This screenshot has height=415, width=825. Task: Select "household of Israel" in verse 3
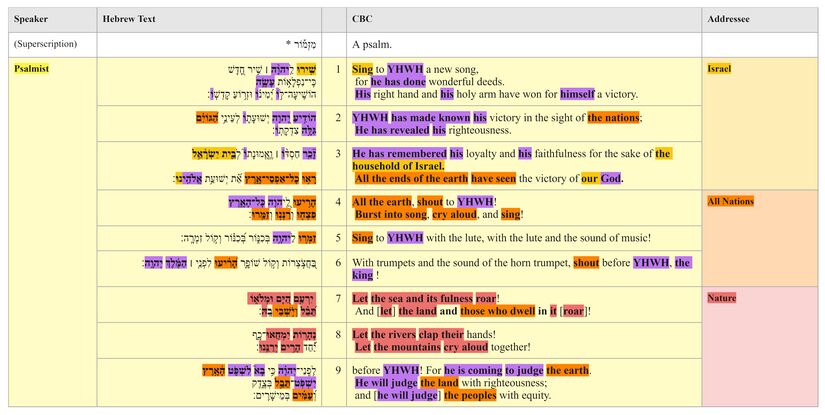tap(398, 166)
